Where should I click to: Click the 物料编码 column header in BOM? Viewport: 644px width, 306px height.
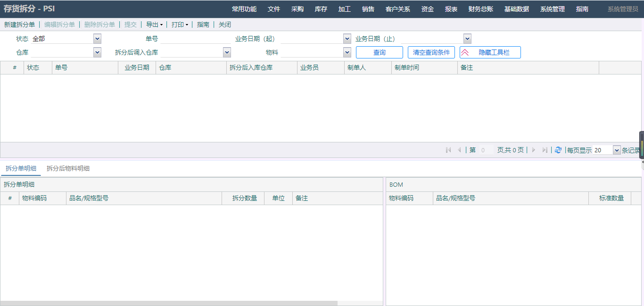[x=409, y=198]
